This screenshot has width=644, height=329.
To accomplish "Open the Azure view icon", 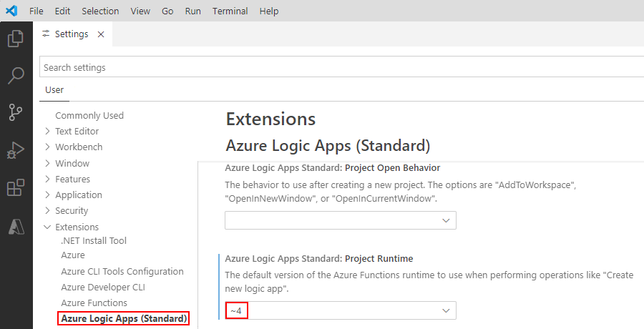I will click(16, 226).
